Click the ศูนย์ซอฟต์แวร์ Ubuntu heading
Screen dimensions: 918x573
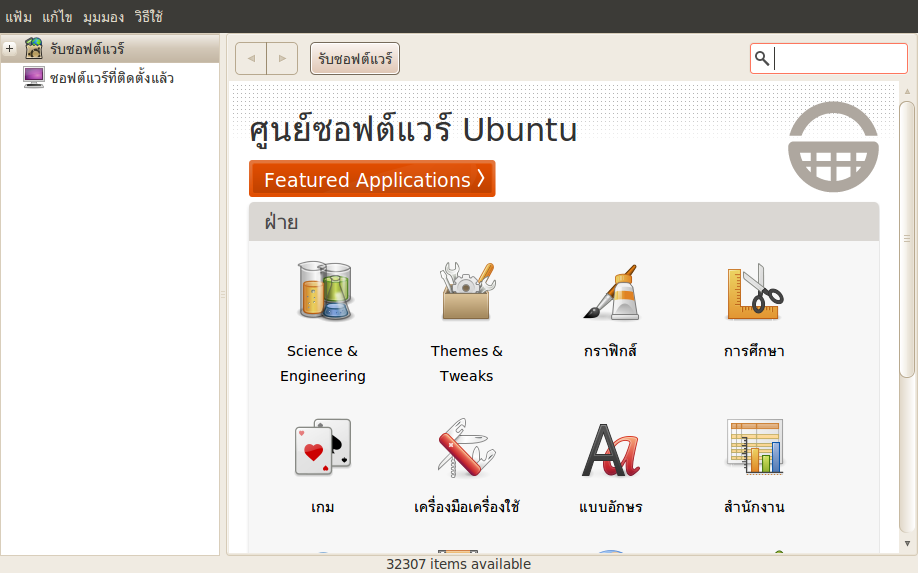pos(413,128)
